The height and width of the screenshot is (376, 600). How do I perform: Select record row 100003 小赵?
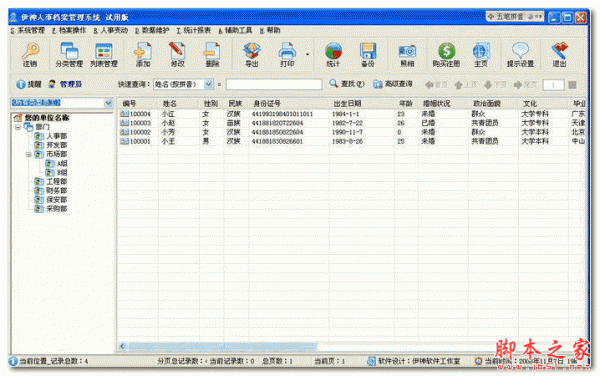pos(351,123)
